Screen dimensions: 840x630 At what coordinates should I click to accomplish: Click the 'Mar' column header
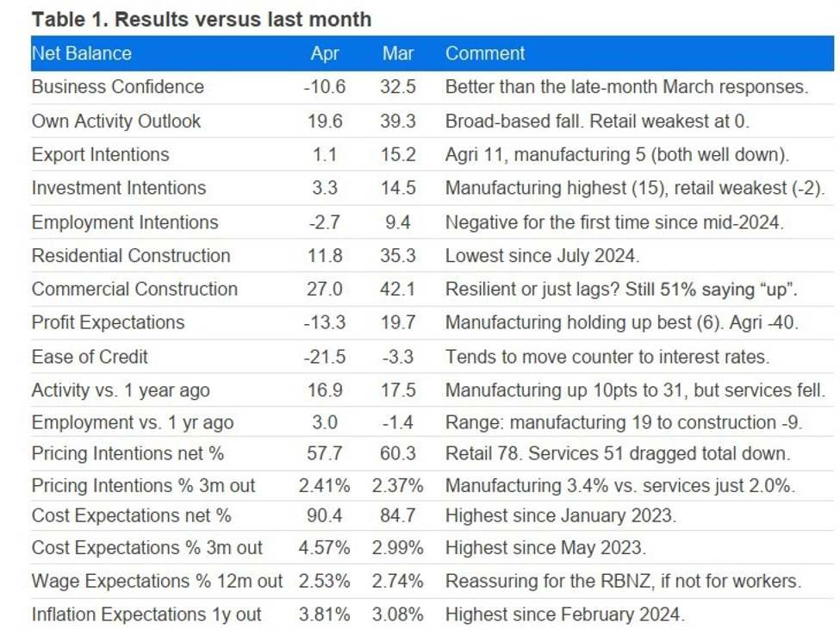coord(398,53)
